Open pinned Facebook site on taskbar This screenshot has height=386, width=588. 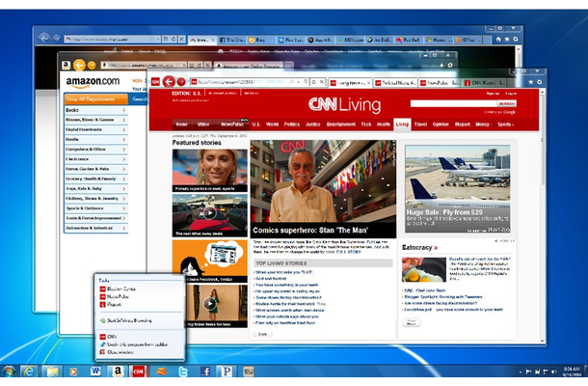pyautogui.click(x=205, y=372)
